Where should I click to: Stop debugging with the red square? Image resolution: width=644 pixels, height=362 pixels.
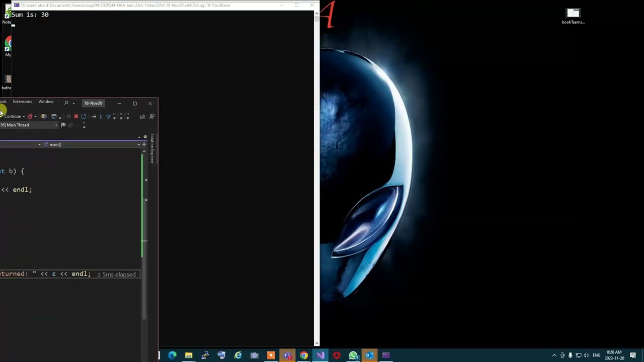coord(76,117)
